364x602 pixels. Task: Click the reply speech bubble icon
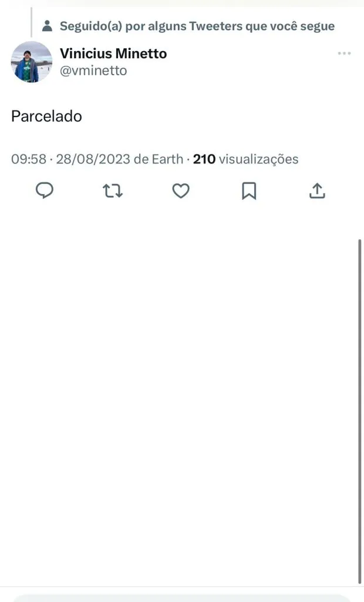45,190
